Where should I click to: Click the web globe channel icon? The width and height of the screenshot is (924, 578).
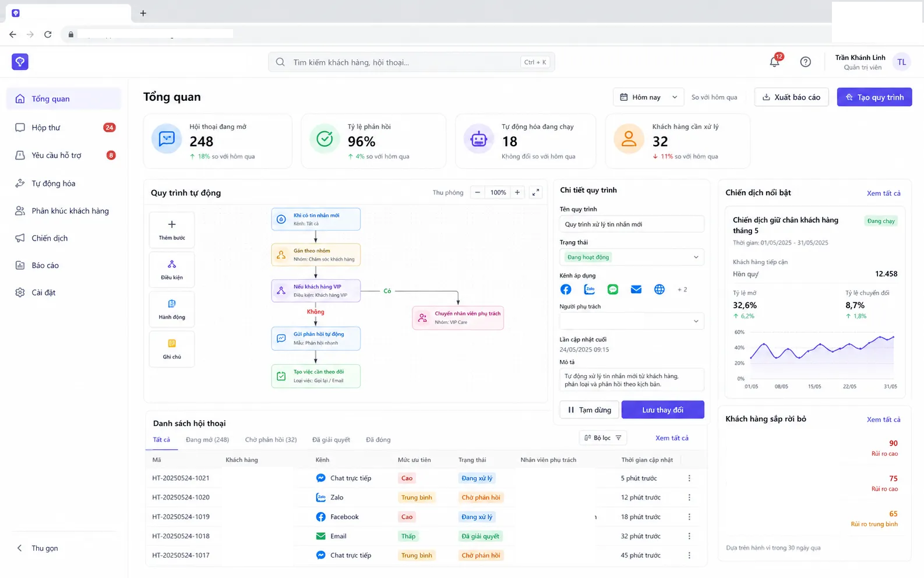(x=660, y=290)
